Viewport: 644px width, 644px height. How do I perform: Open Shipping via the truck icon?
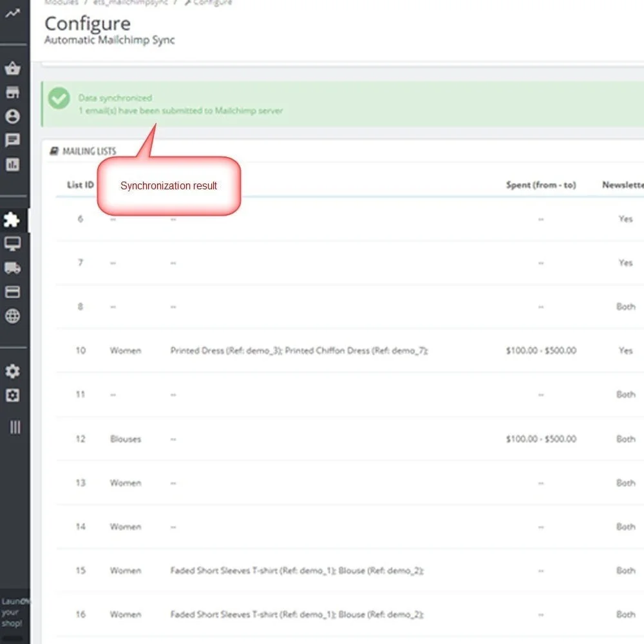pyautogui.click(x=13, y=269)
